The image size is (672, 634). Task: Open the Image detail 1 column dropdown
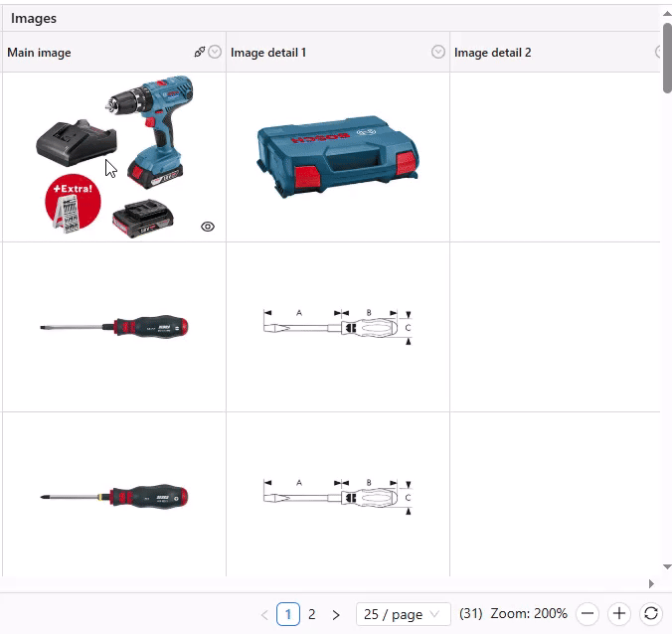[438, 53]
